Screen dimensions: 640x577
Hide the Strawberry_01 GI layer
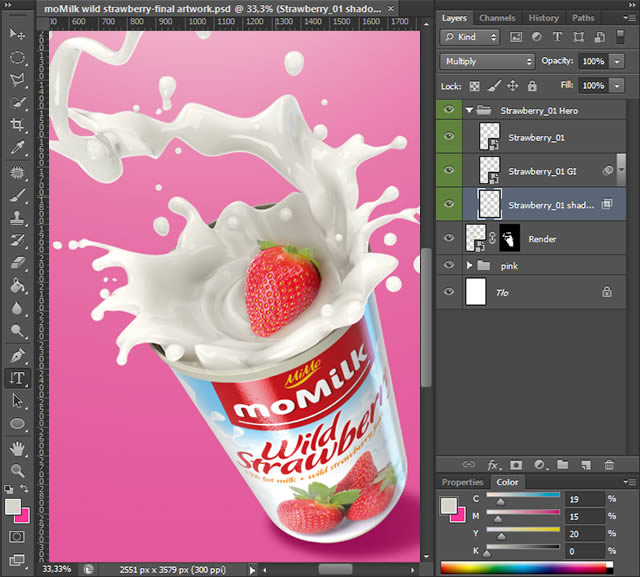point(449,170)
